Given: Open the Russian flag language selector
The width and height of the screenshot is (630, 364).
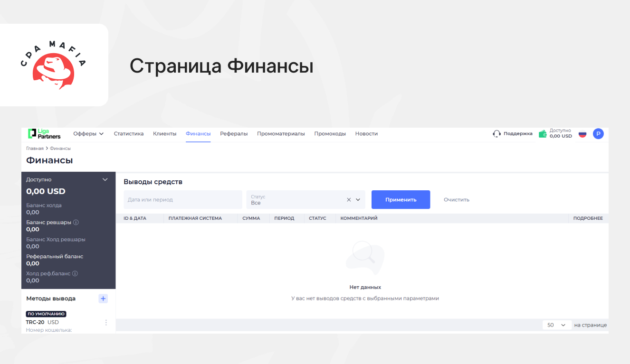Looking at the screenshot, I should pyautogui.click(x=582, y=134).
